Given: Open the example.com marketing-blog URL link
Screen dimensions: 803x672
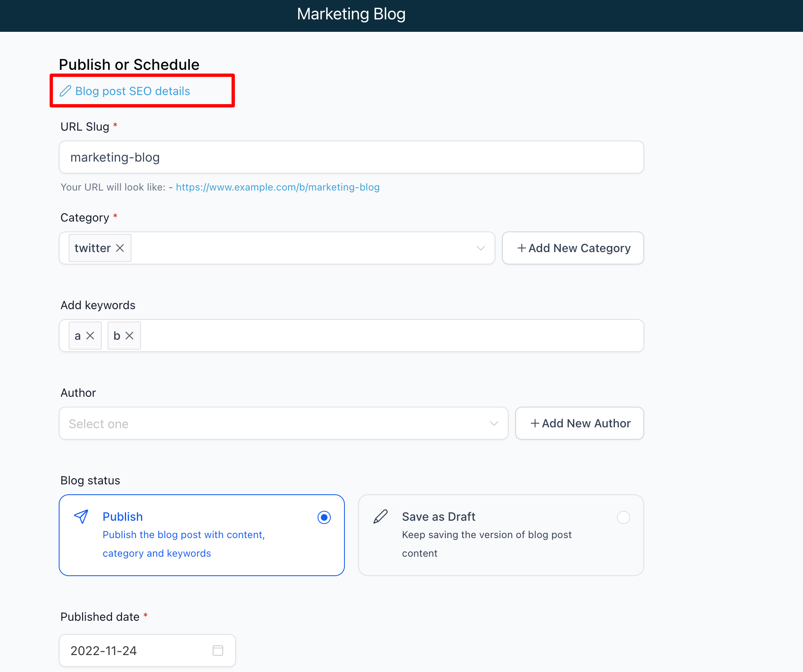Looking at the screenshot, I should pyautogui.click(x=277, y=187).
